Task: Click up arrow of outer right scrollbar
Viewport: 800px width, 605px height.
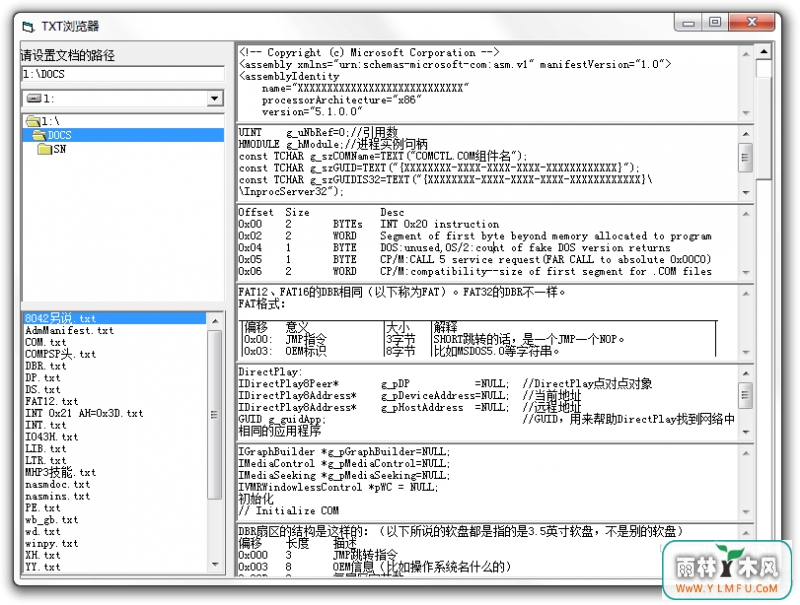Action: [x=764, y=52]
